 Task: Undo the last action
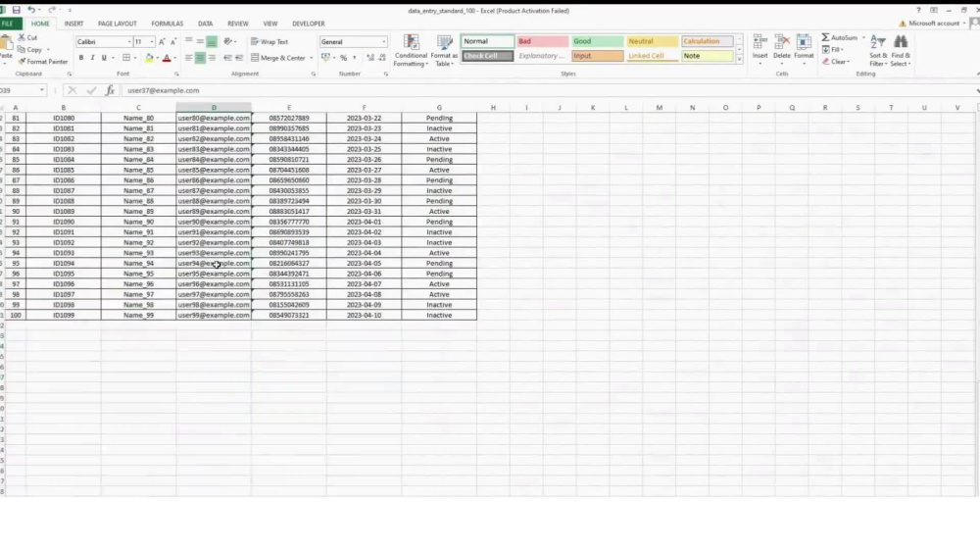tap(30, 10)
